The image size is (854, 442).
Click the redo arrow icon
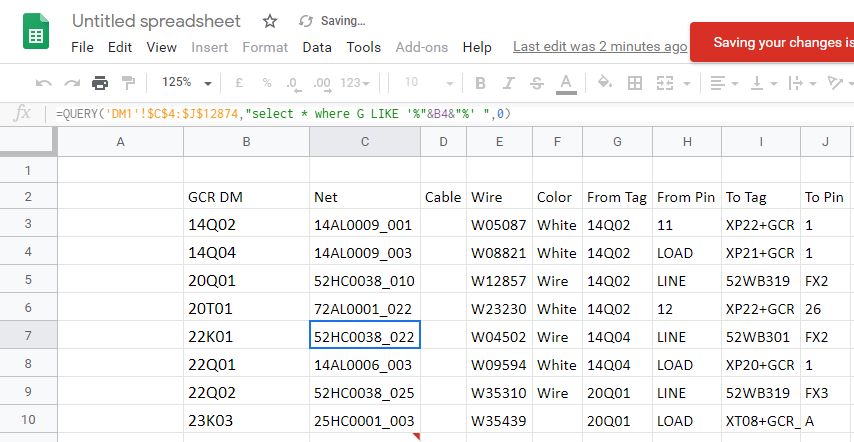coord(72,83)
